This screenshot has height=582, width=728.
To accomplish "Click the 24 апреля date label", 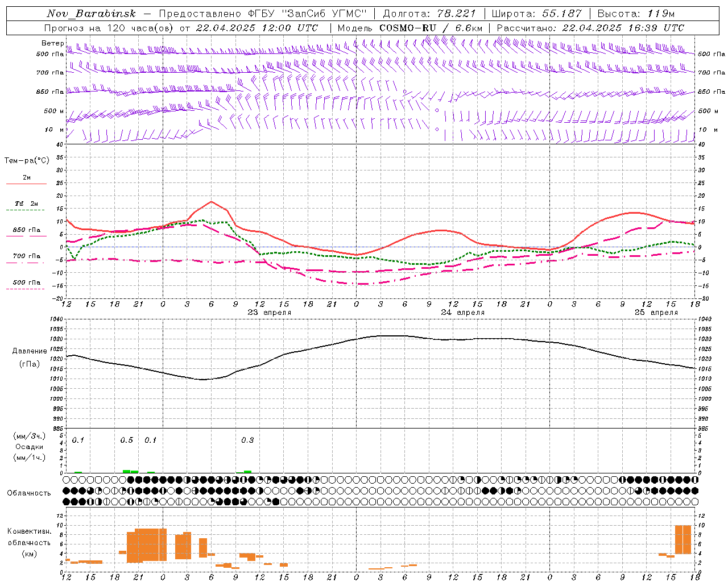I will (x=463, y=313).
